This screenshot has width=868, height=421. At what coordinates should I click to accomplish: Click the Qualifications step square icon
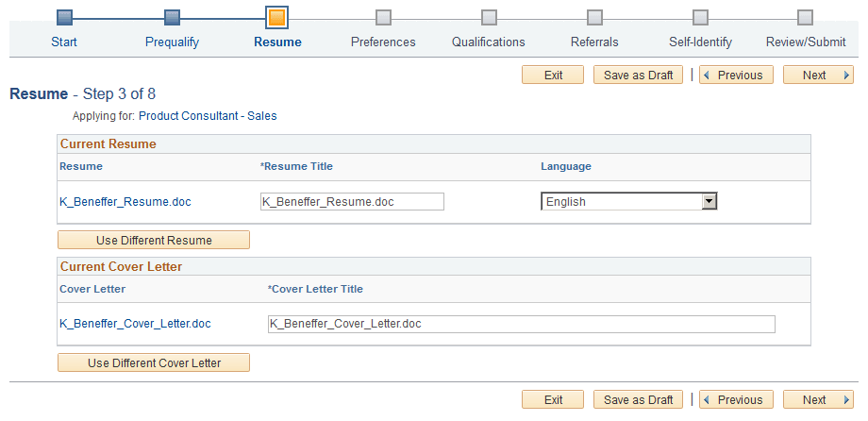[489, 17]
